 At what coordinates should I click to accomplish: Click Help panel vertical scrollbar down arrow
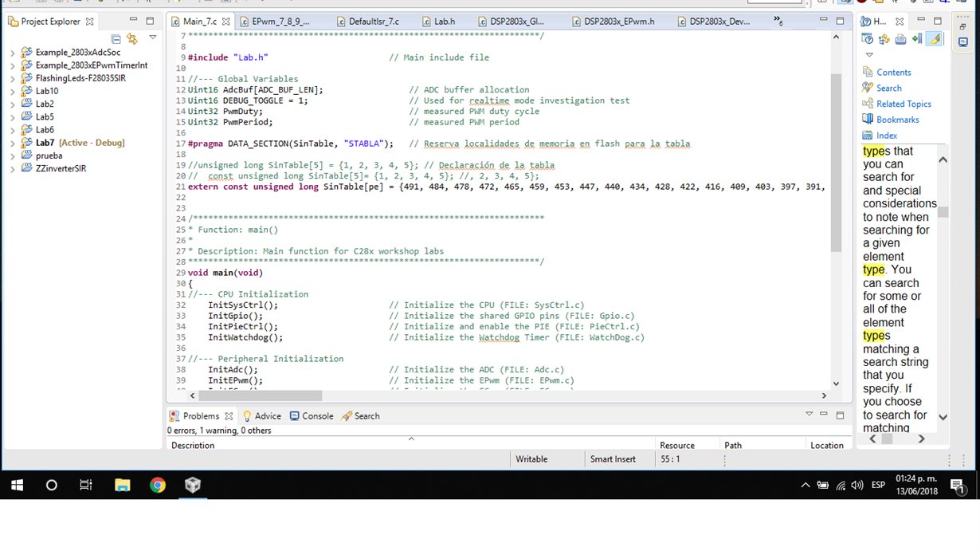click(x=943, y=416)
